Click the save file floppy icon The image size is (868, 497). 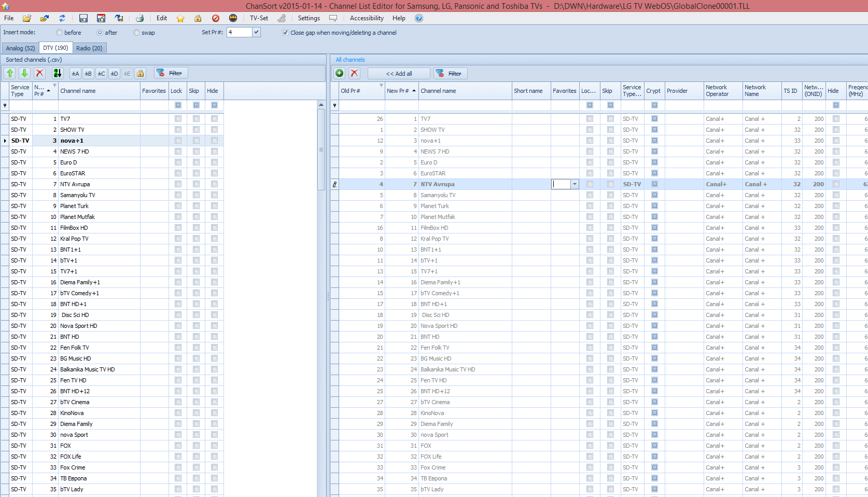(x=83, y=18)
